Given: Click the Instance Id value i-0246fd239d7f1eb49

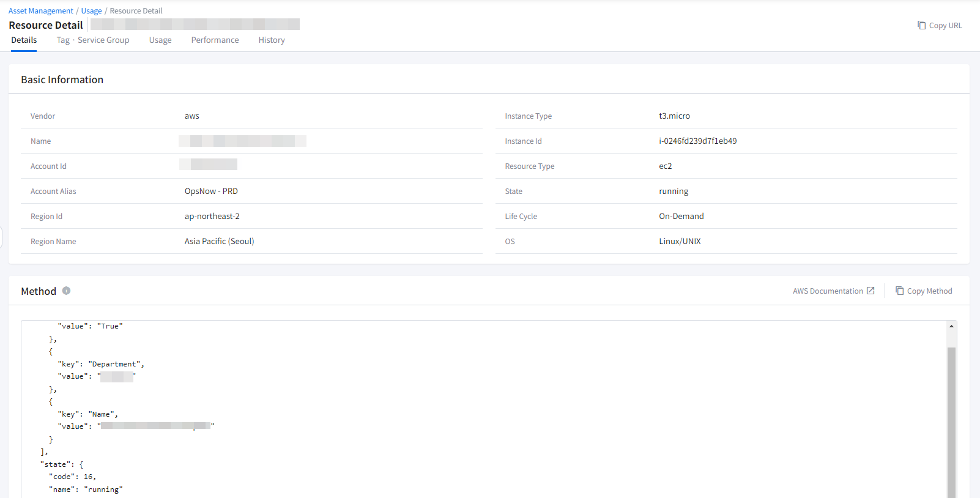Looking at the screenshot, I should point(697,141).
